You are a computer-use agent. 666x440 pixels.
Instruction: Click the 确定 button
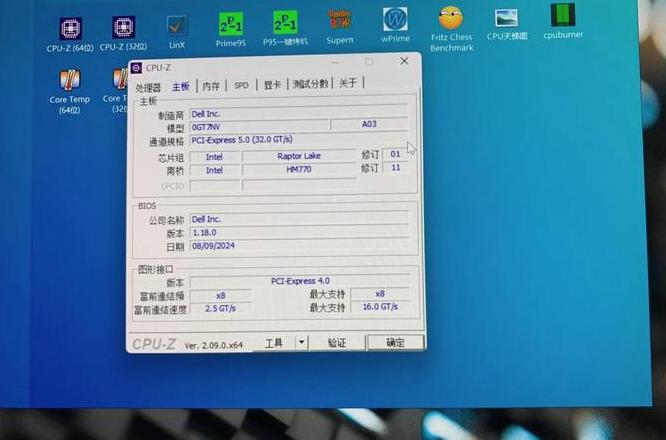[x=395, y=342]
